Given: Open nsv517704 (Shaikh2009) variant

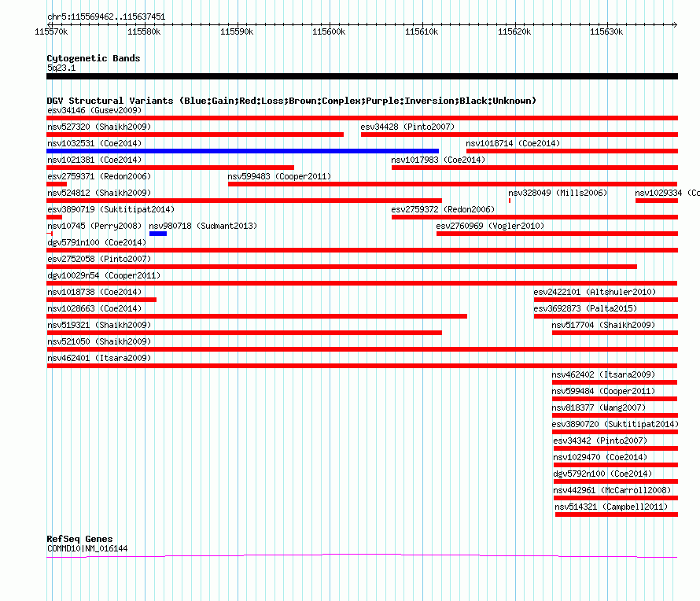Looking at the screenshot, I should (603, 325).
